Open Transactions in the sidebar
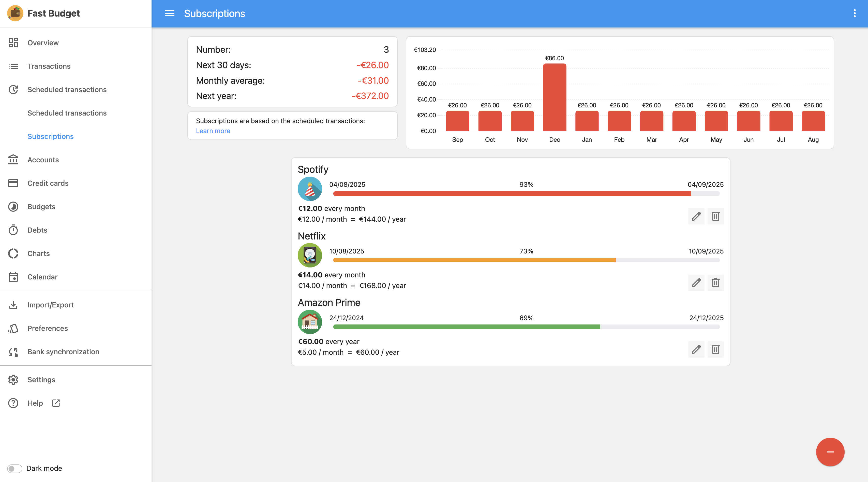Screen dimensions: 868x482 (76, 66)
